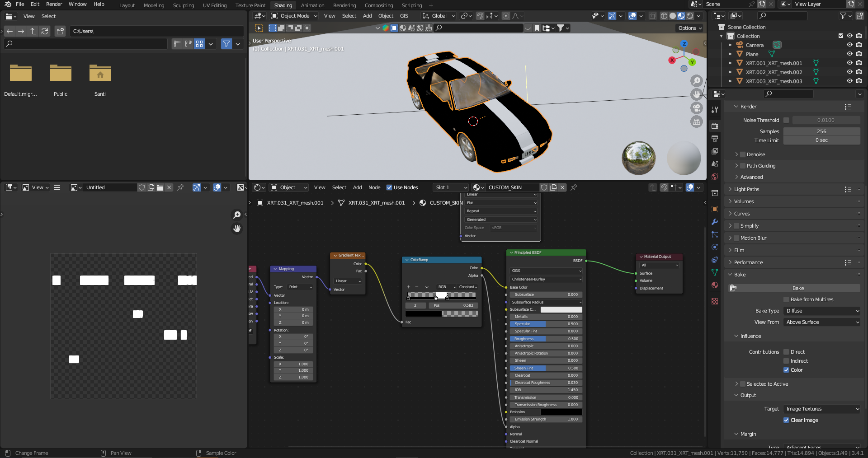
Task: Go forward in the file browser
Action: [21, 31]
